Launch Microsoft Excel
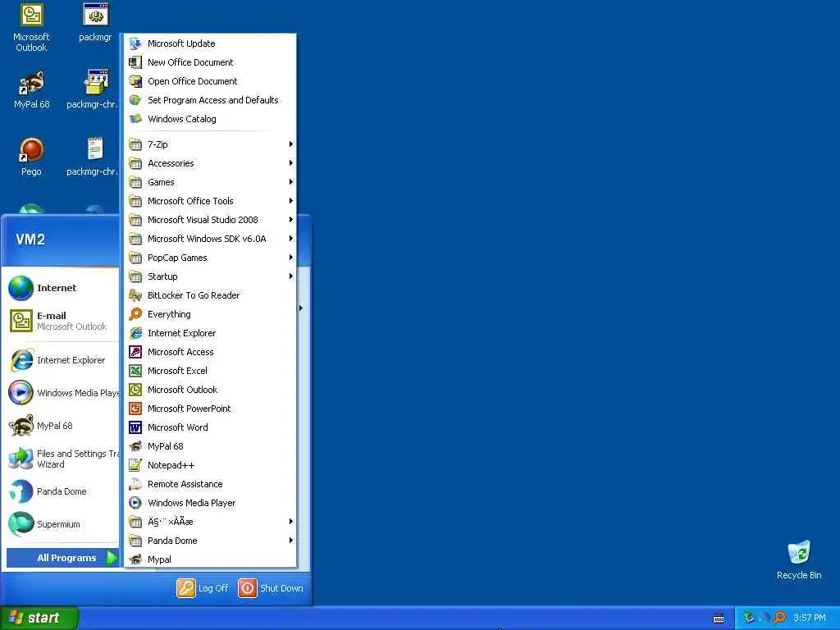 coord(211,371)
